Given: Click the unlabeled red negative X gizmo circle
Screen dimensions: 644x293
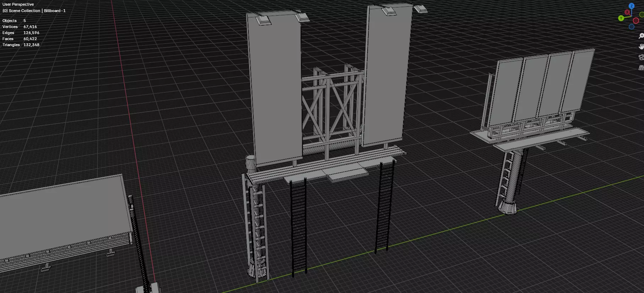Looking at the screenshot, I should (636, 21).
